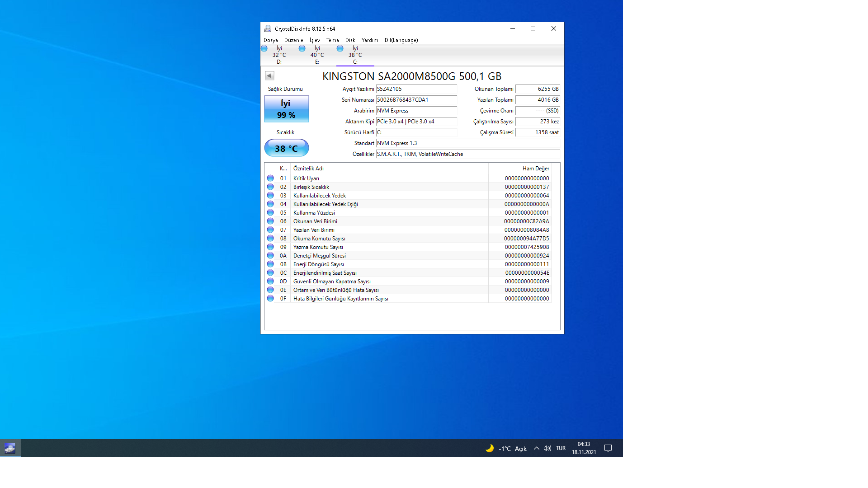
Task: Switch to the E: drive tab
Action: (317, 55)
